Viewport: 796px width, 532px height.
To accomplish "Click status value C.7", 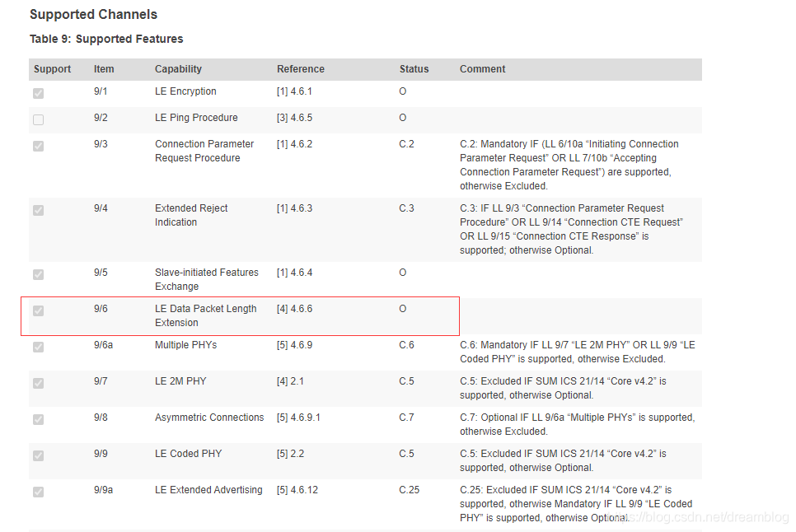I will pos(406,418).
